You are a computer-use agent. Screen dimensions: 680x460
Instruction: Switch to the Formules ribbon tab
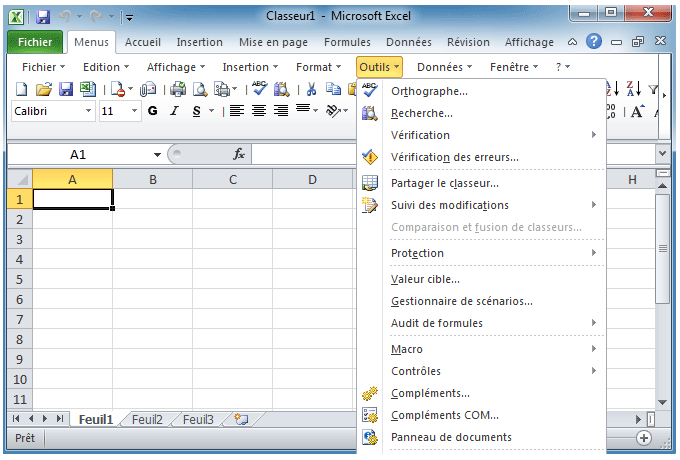tap(347, 42)
